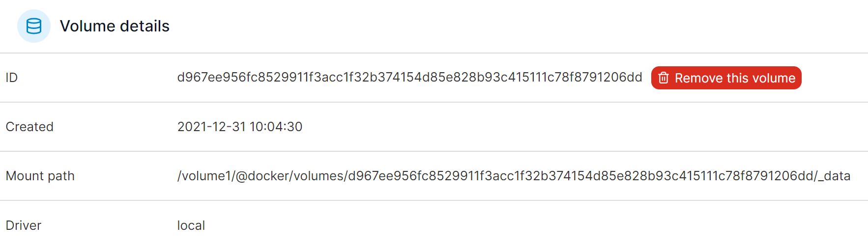Image resolution: width=868 pixels, height=248 pixels.
Task: Select the driver value local
Action: point(191,225)
